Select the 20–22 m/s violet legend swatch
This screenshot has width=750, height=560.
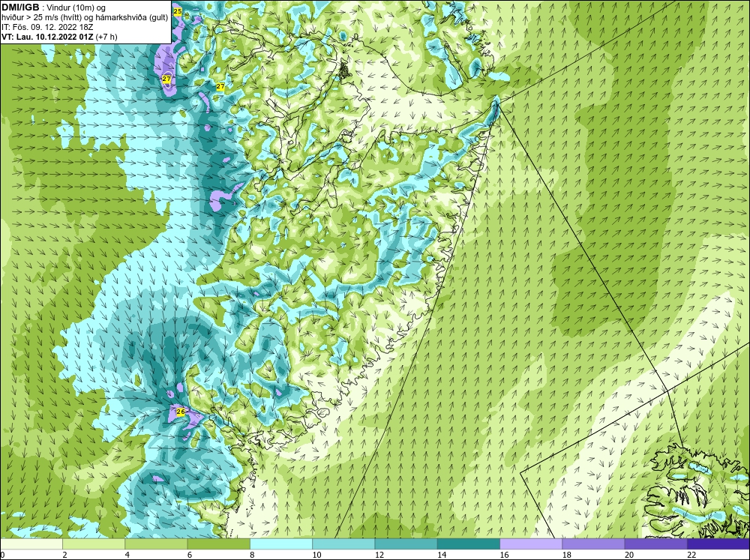[x=655, y=544]
